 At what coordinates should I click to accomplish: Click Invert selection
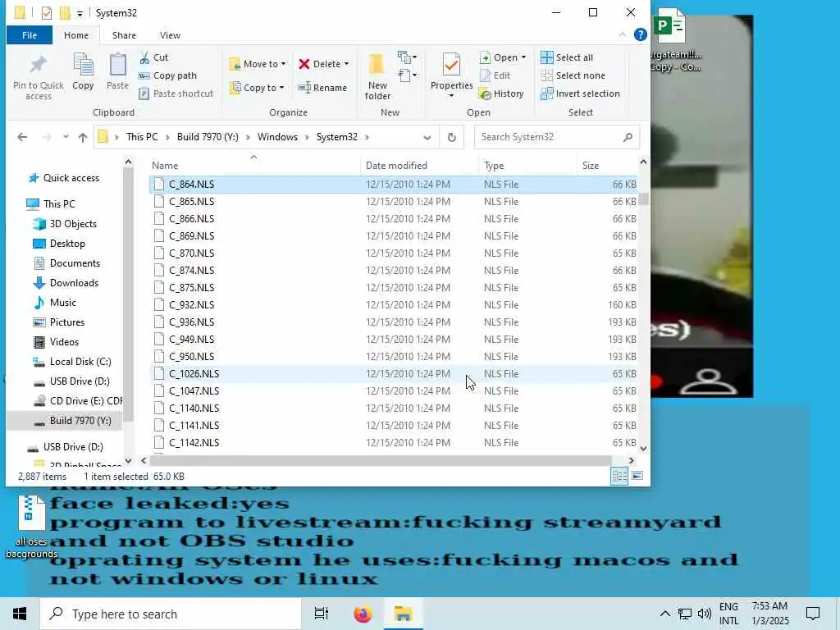tap(580, 94)
